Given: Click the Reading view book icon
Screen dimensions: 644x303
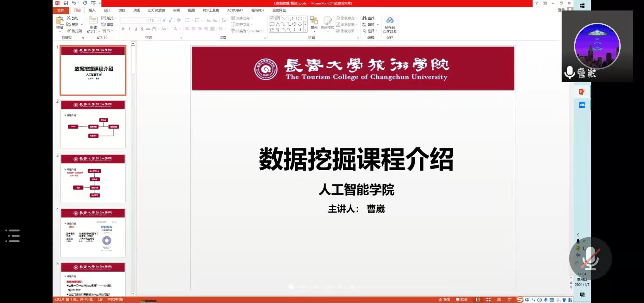Looking at the screenshot, I should tap(499, 300).
